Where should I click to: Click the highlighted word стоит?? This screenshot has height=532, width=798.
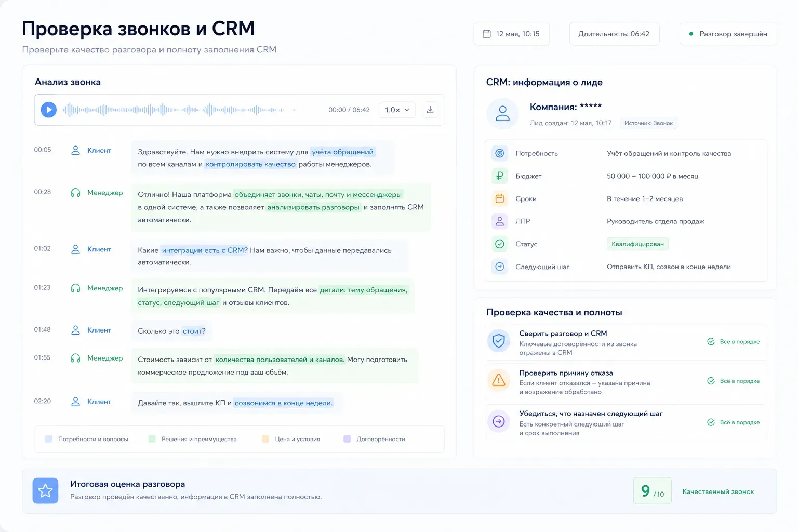(194, 331)
